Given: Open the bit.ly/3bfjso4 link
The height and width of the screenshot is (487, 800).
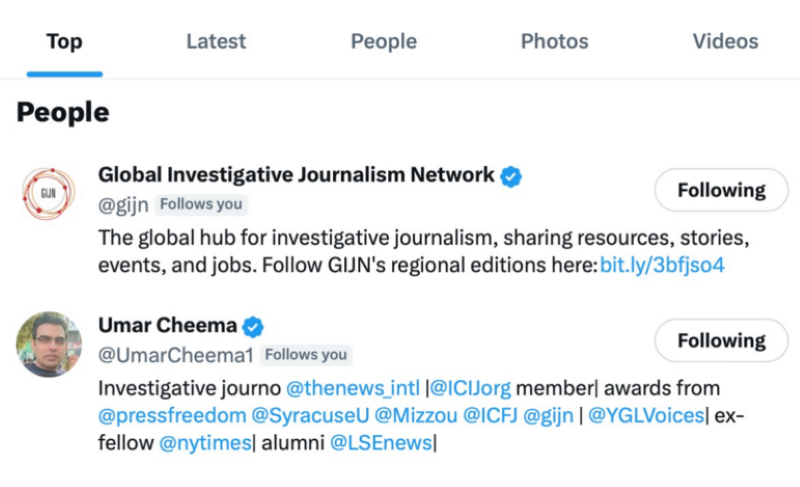Looking at the screenshot, I should pos(661,266).
